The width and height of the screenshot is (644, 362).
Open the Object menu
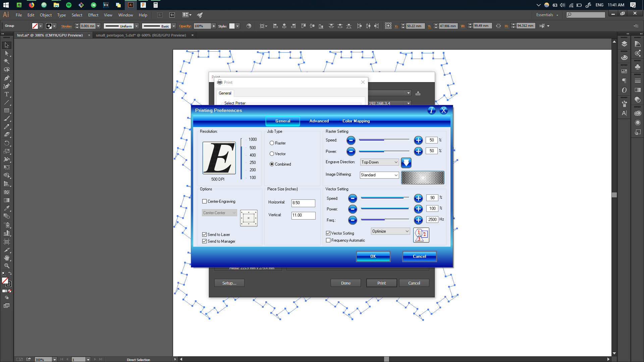click(x=46, y=15)
